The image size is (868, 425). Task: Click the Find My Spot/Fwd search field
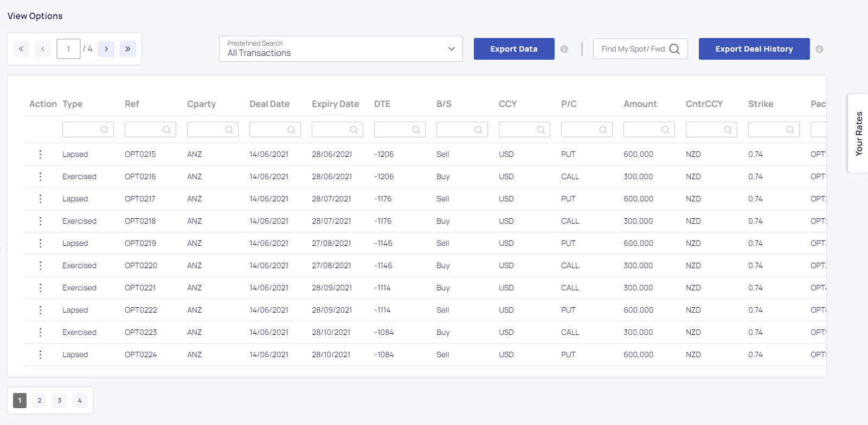coord(640,49)
